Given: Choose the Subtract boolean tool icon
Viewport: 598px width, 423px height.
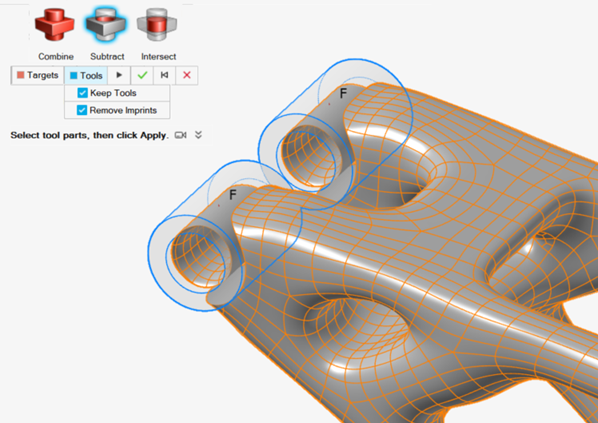Looking at the screenshot, I should pyautogui.click(x=106, y=24).
